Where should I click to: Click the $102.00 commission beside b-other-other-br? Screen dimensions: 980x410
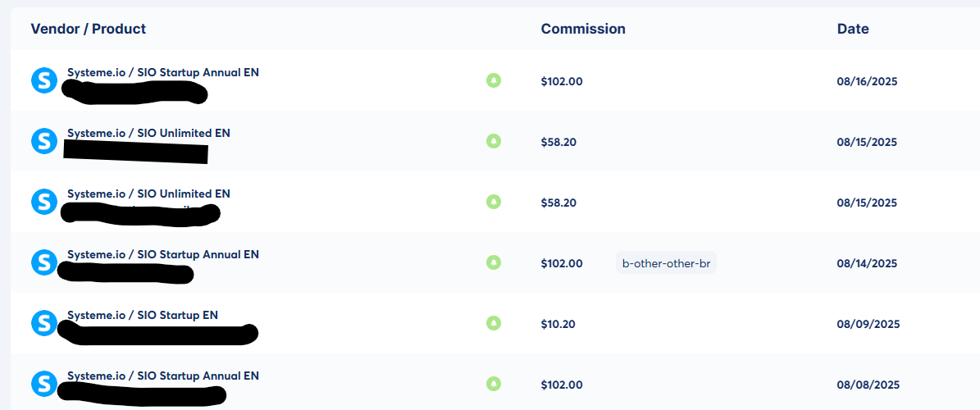pyautogui.click(x=562, y=263)
